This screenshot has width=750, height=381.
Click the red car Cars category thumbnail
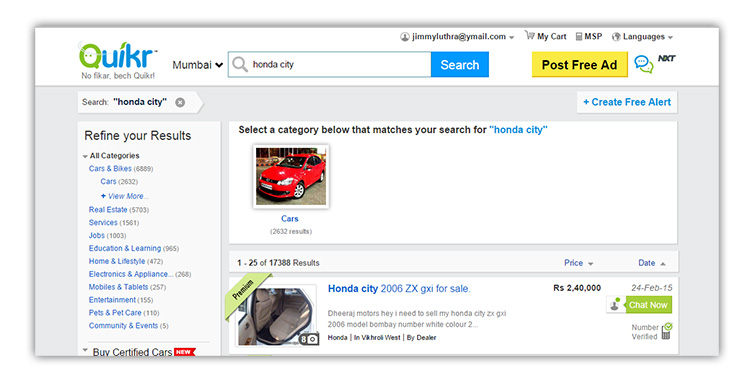pos(291,176)
